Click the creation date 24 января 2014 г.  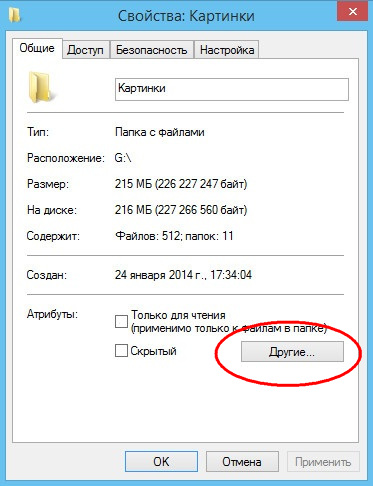click(x=183, y=275)
